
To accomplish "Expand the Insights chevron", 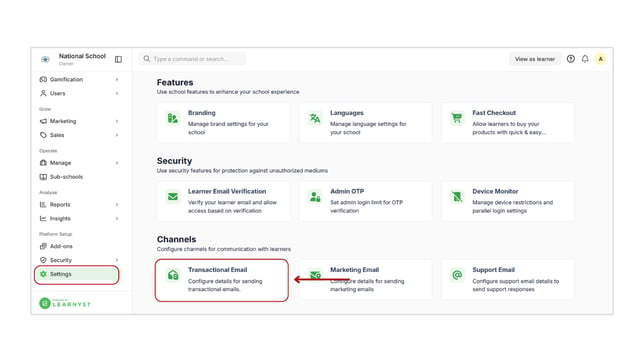I will pyautogui.click(x=117, y=219).
